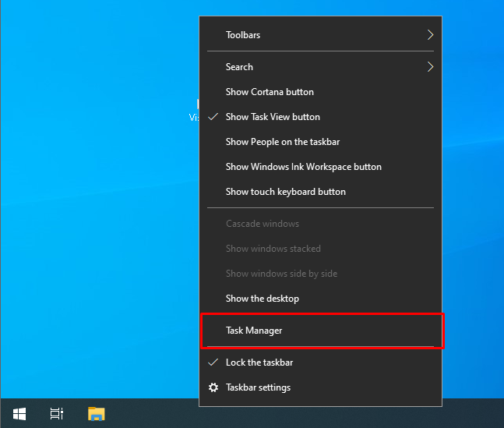Image resolution: width=504 pixels, height=428 pixels.
Task: Open the Search menu item
Action: [x=320, y=67]
